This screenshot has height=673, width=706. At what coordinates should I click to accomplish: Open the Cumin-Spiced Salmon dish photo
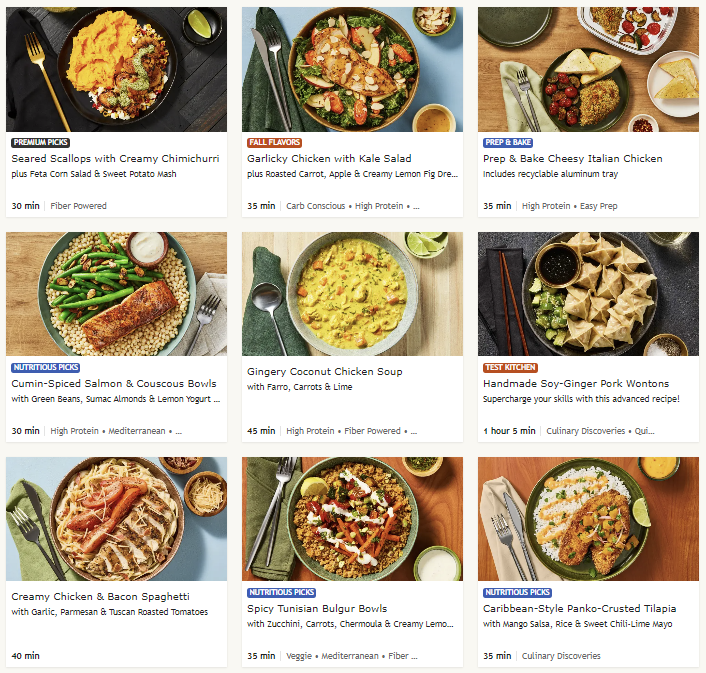point(116,293)
